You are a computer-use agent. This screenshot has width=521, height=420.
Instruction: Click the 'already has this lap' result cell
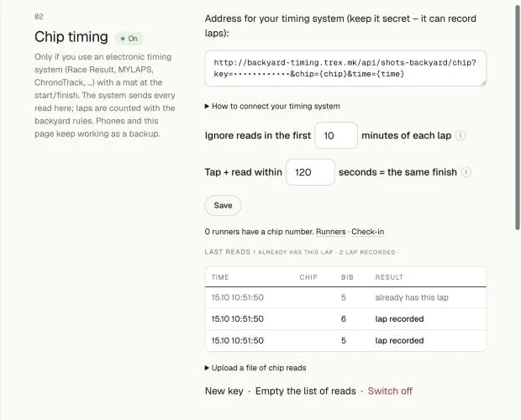(x=412, y=297)
